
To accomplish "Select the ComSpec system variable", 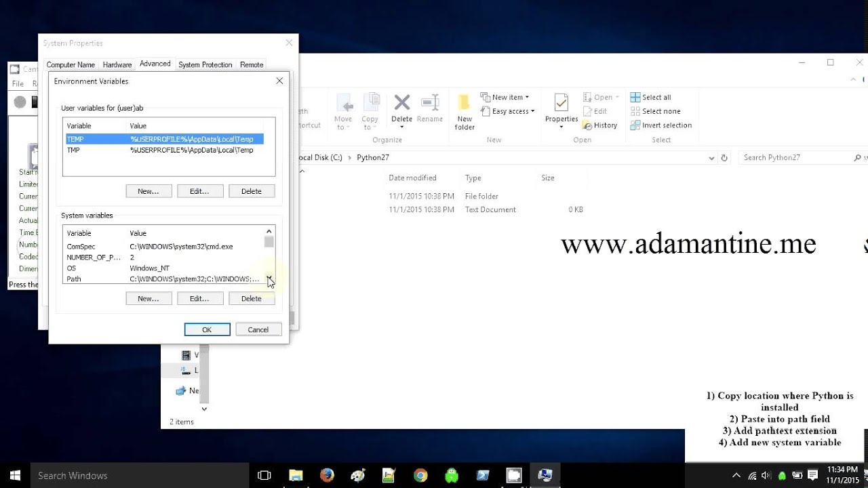I will [x=163, y=247].
